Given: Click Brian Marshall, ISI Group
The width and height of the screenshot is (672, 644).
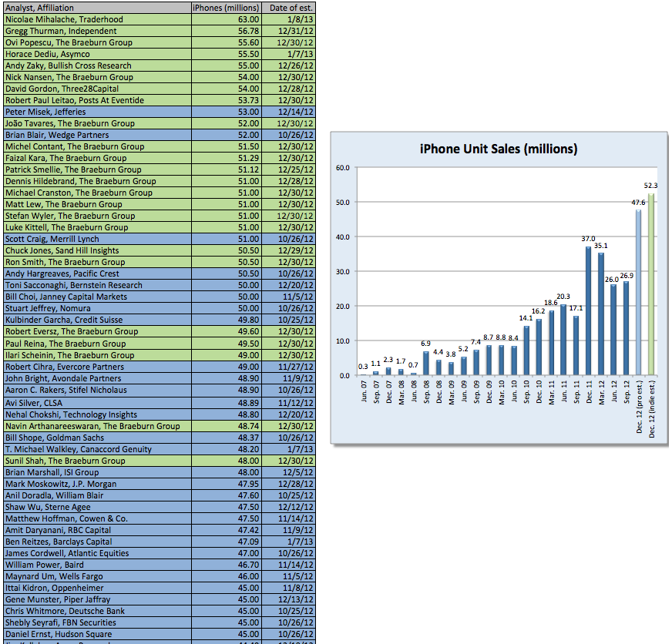Looking at the screenshot, I should click(x=97, y=473).
